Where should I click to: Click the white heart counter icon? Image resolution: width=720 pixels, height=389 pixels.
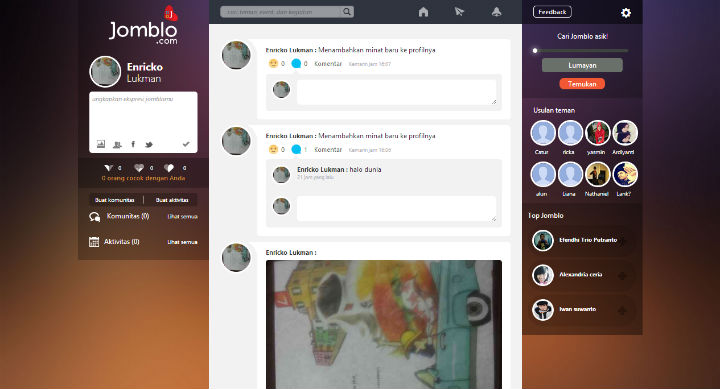[x=169, y=168]
